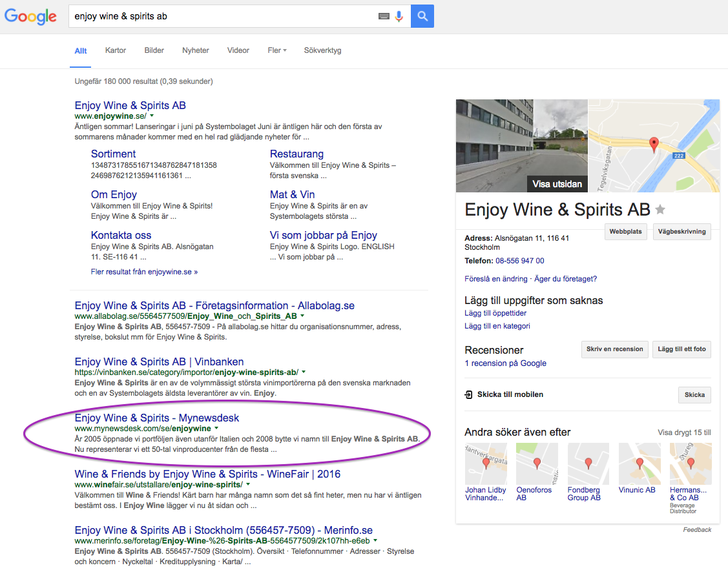
Task: Open Vinunic AB map thumbnail
Action: (x=640, y=463)
